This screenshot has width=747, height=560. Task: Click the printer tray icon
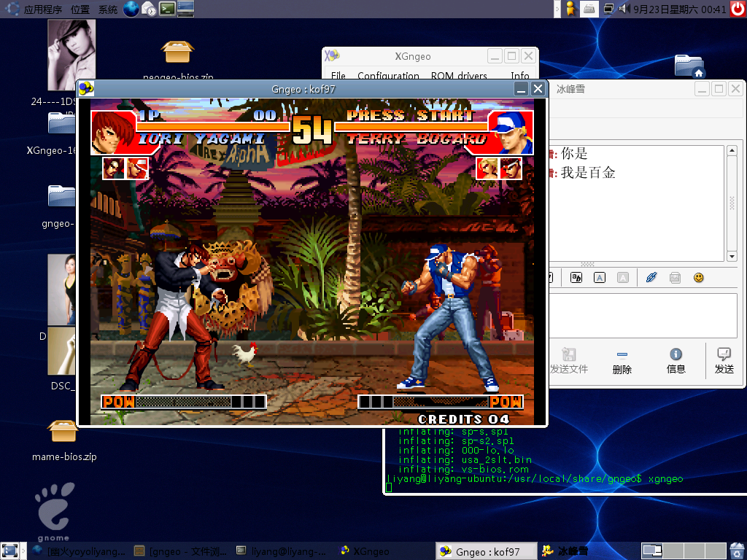[589, 9]
